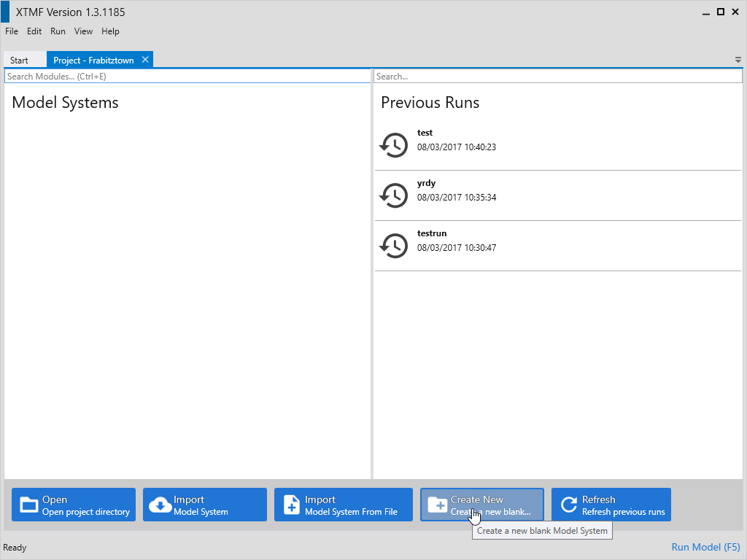Expand the tab list dropdown arrow

tap(738, 60)
